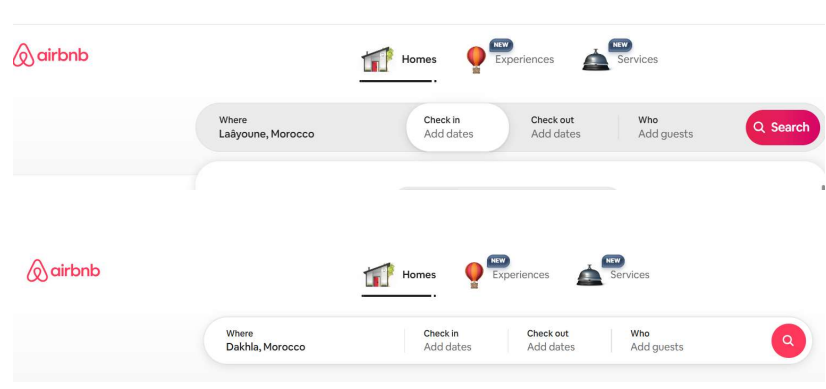
Task: Click the house icon in top header
Action: pyautogui.click(x=377, y=60)
